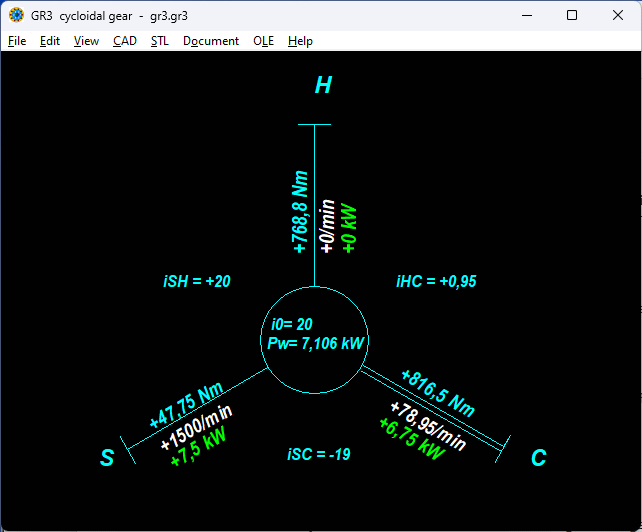Viewport: 642px width, 532px height.
Task: Click the H shaft label
Action: (323, 86)
